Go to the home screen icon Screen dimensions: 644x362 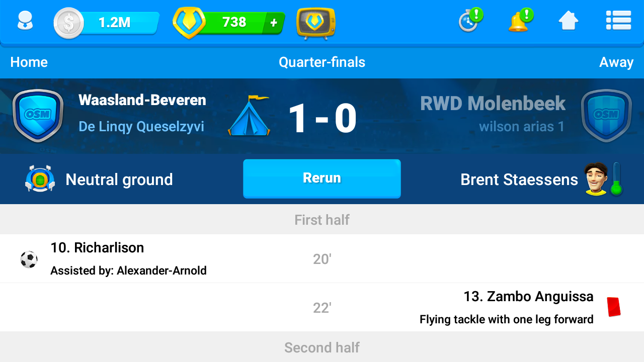click(x=569, y=21)
